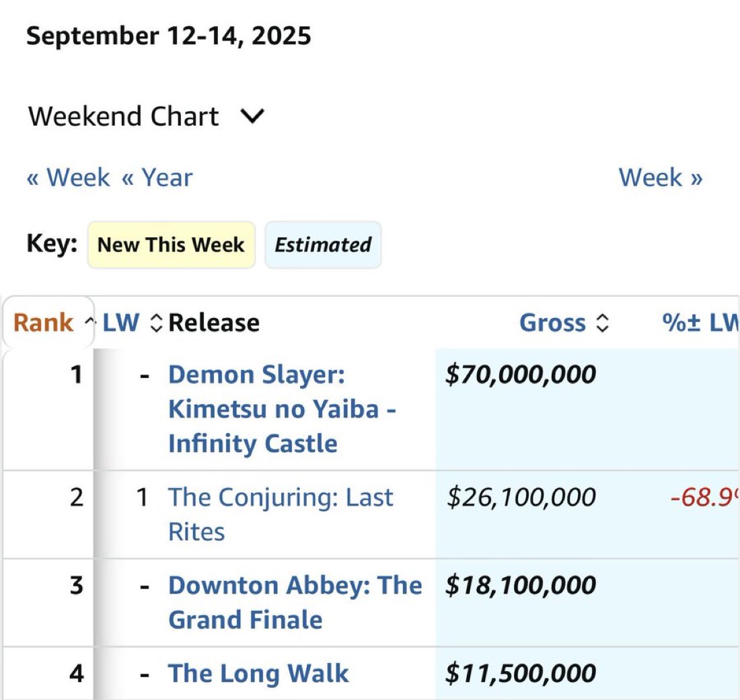The width and height of the screenshot is (740, 700).
Task: Click the New This Week key badge
Action: tap(171, 245)
